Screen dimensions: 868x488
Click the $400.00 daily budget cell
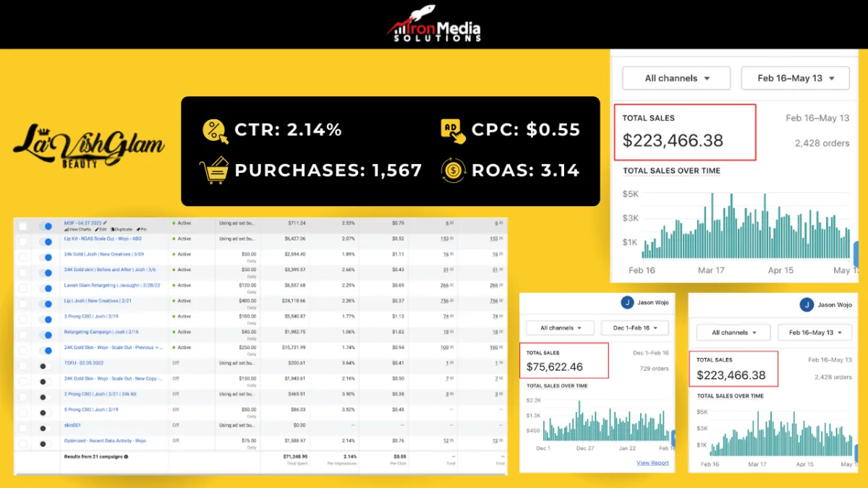tap(249, 301)
